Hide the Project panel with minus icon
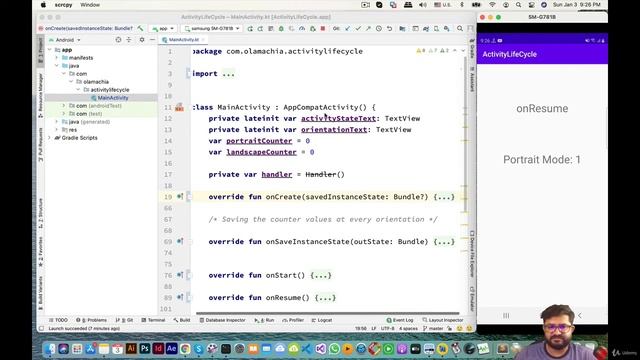The image size is (640, 360). (x=152, y=40)
